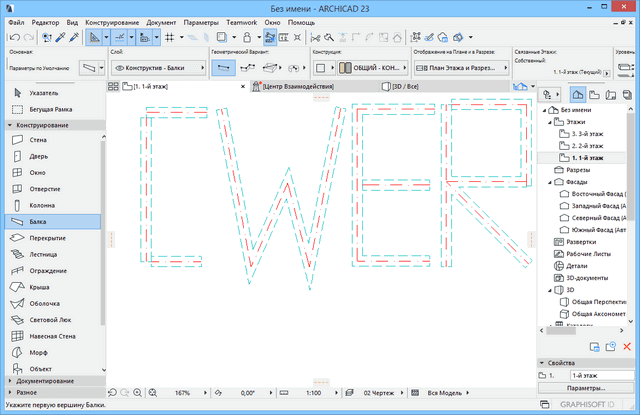Click the 1-й этаж name field
The image size is (640, 415).
[590, 374]
